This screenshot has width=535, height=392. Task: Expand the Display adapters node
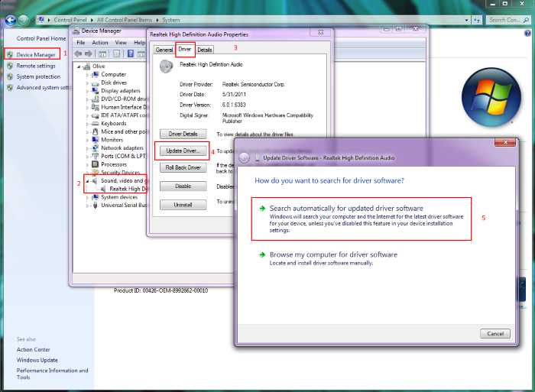pos(87,91)
